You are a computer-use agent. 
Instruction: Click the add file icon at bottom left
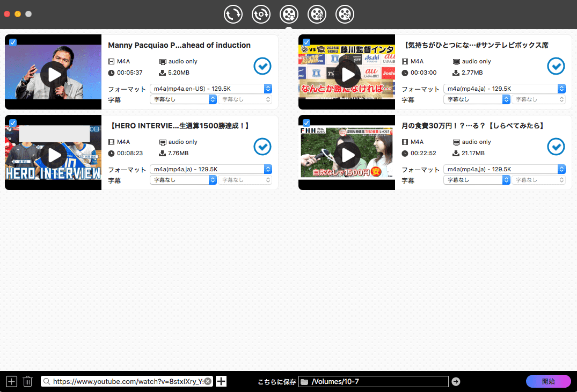pyautogui.click(x=11, y=382)
